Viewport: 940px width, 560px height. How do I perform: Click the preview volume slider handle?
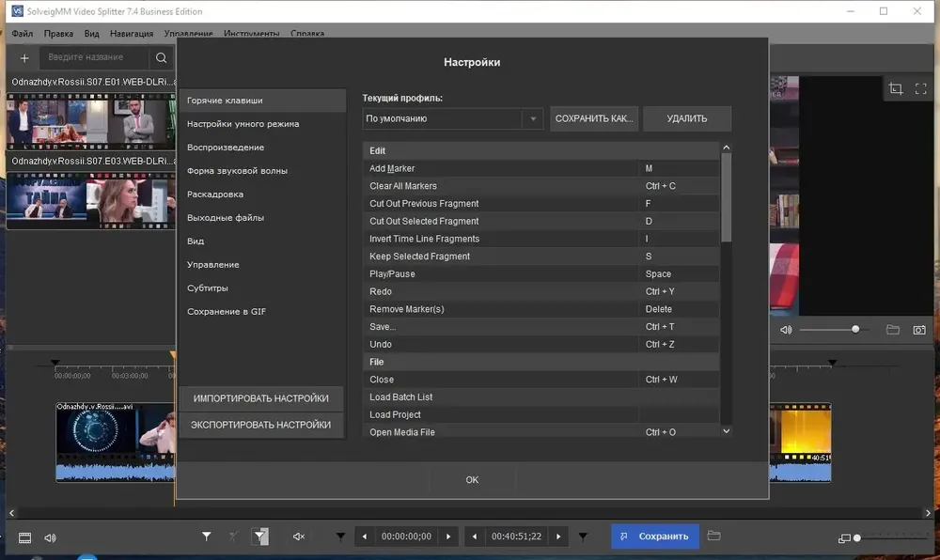[x=855, y=330]
